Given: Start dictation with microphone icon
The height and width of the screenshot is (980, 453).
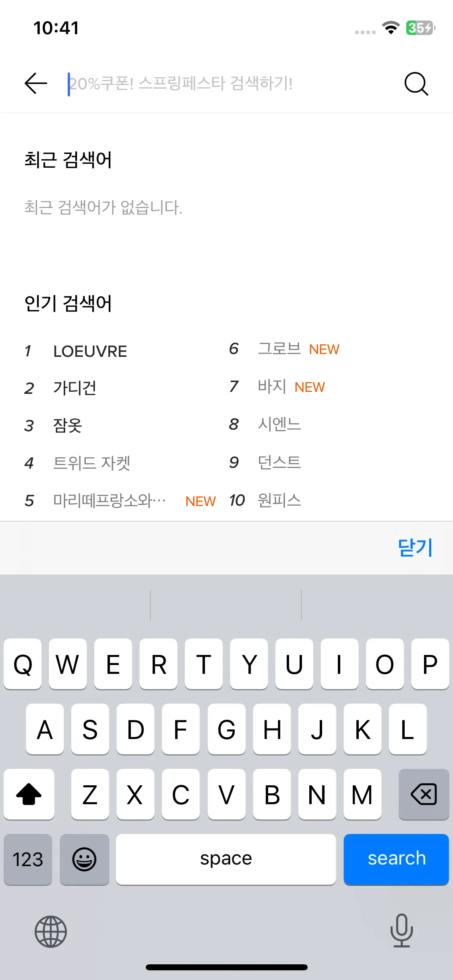Looking at the screenshot, I should [401, 930].
